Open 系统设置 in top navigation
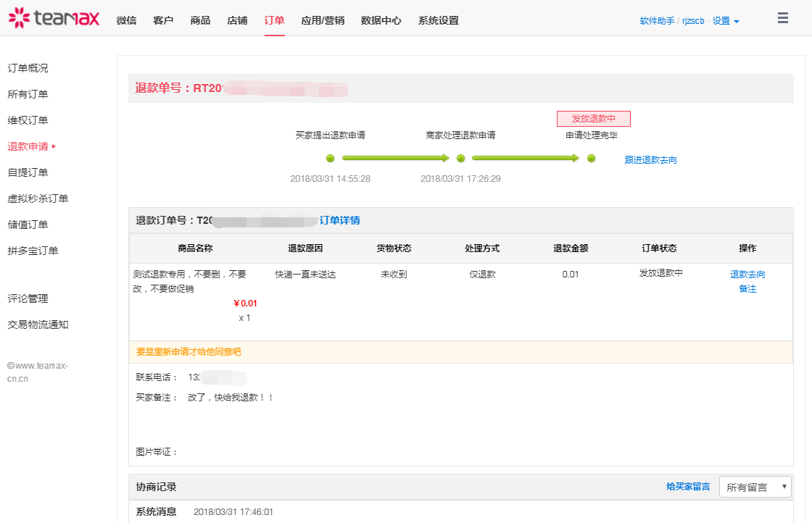812x523 pixels. point(438,20)
